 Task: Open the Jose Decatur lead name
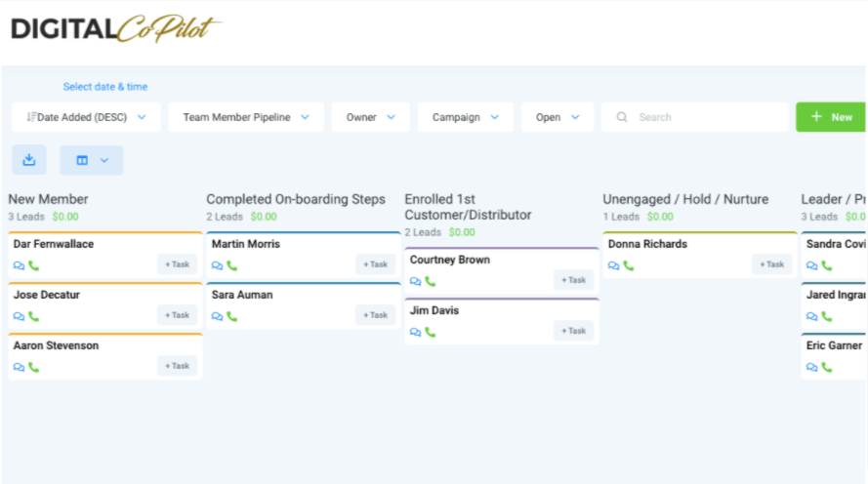[47, 295]
